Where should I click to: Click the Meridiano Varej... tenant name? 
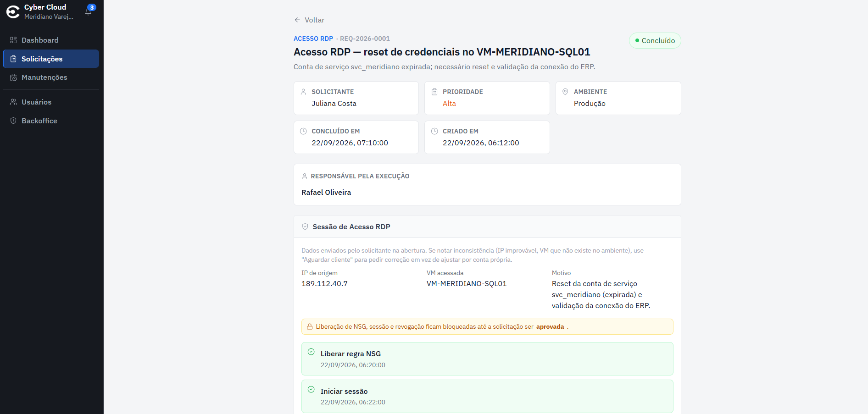click(x=49, y=17)
